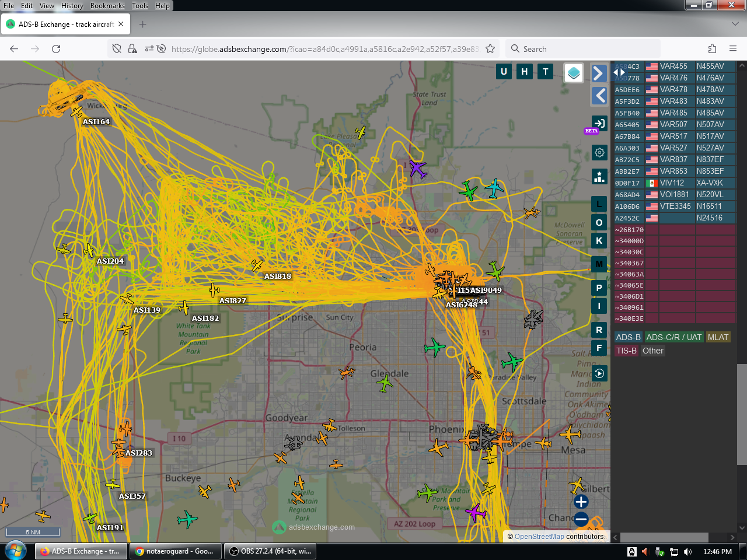Select aircraft ASI357 on the map
This screenshot has width=747, height=560.
pyautogui.click(x=113, y=484)
